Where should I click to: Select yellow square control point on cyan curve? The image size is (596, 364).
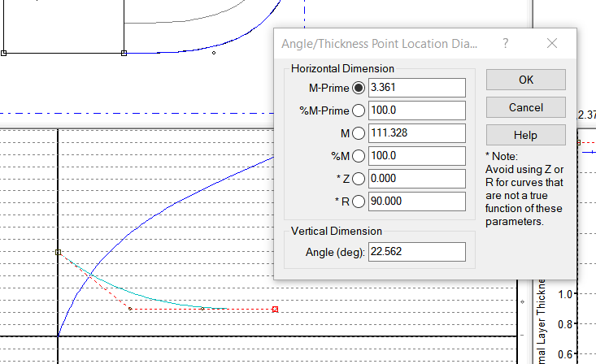(x=59, y=253)
